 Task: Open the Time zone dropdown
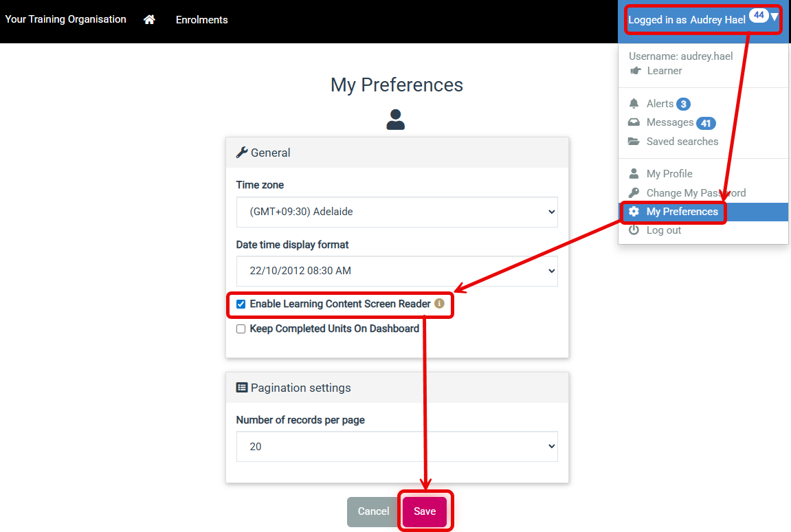pos(397,212)
